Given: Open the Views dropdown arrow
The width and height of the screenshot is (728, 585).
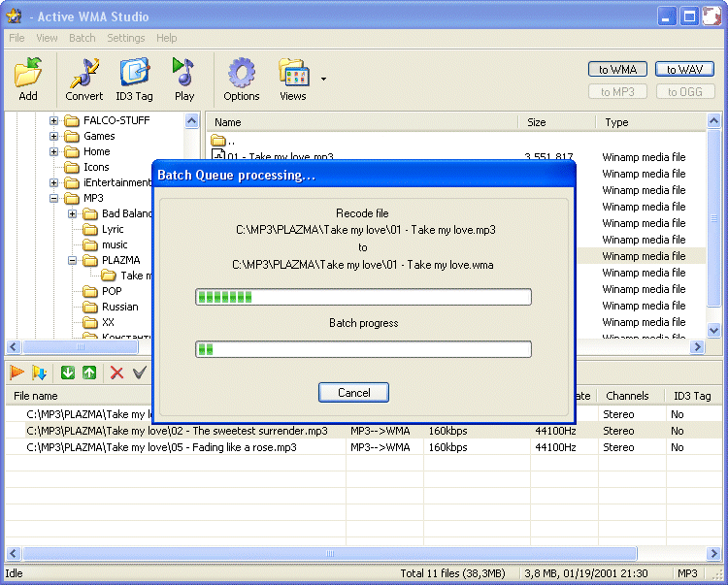Looking at the screenshot, I should [323, 79].
